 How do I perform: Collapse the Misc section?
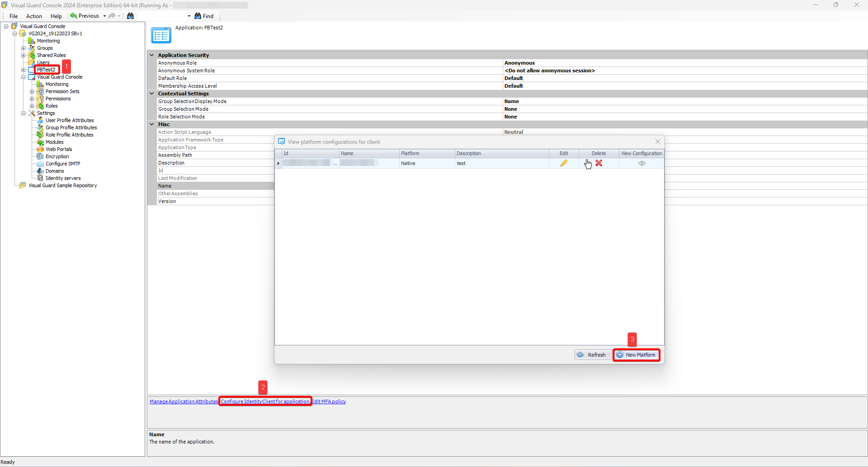pos(152,124)
